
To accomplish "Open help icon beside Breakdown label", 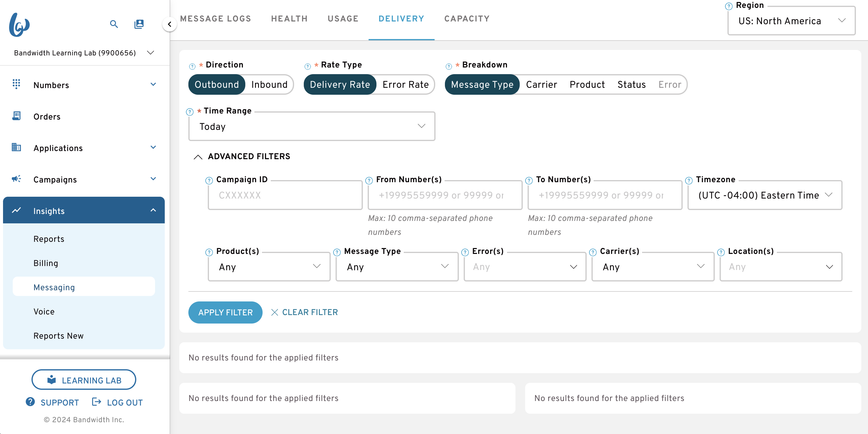I will (x=449, y=66).
